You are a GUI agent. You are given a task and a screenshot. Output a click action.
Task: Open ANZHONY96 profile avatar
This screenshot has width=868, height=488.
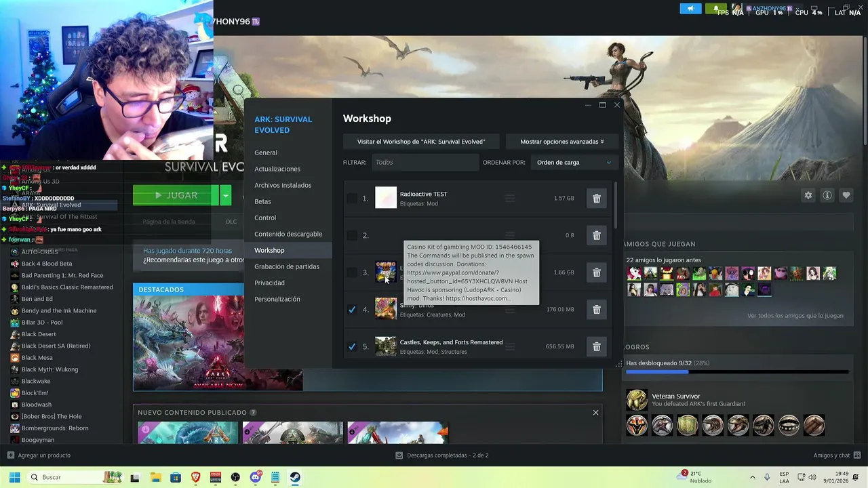[736, 9]
